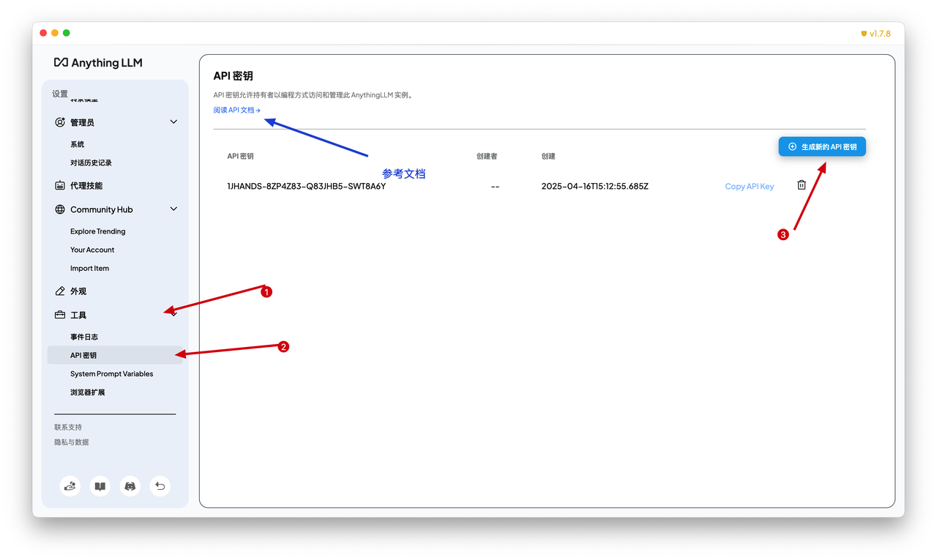Click the created date 2025-04-16T15:12:55.685Z
The height and width of the screenshot is (560, 937).
coord(595,186)
